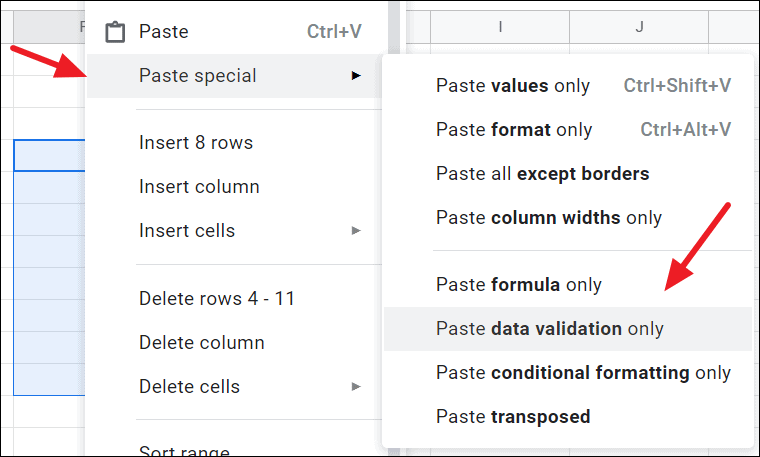
Task: Click Paste format only
Action: tap(514, 130)
